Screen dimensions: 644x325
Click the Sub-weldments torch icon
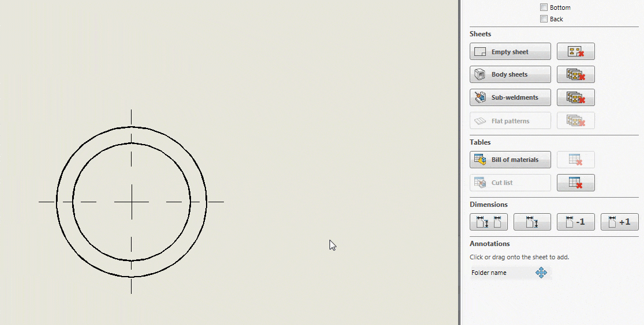(x=480, y=97)
